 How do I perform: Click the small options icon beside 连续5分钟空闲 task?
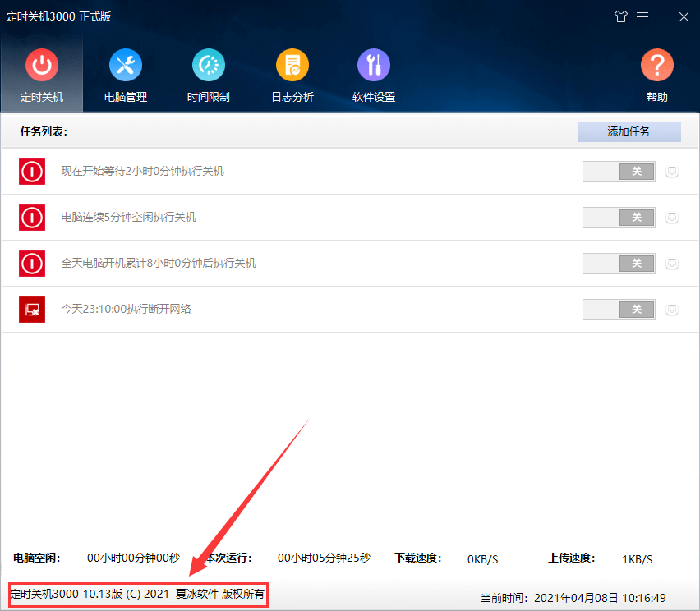(672, 218)
